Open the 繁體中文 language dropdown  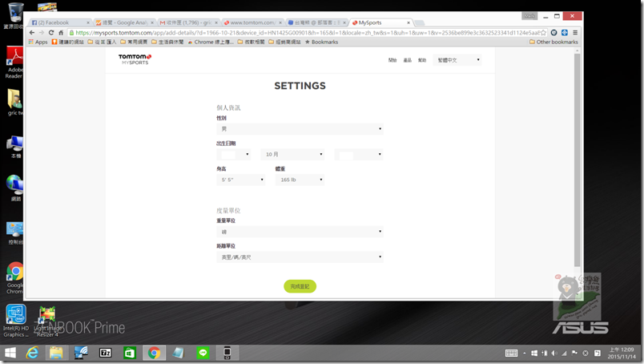(457, 60)
